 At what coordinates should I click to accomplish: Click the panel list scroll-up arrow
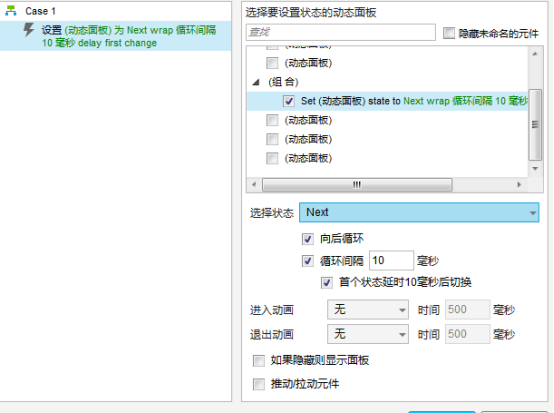tap(535, 54)
